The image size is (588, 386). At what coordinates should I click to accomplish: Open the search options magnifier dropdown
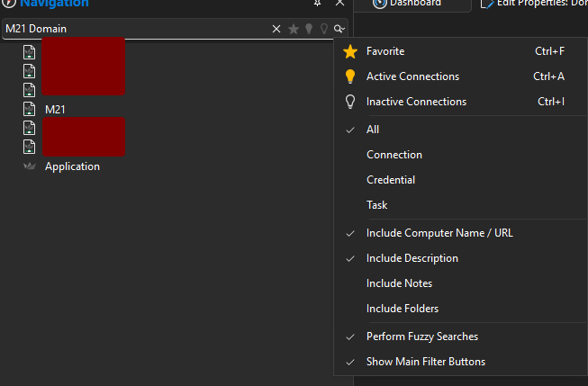tap(339, 29)
